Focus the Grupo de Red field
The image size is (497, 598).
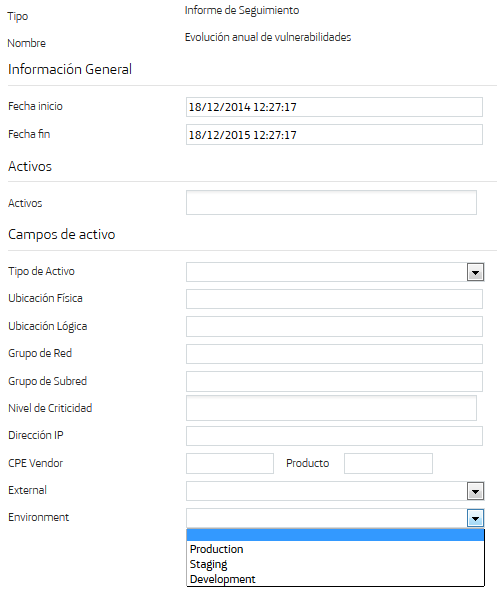coord(334,354)
